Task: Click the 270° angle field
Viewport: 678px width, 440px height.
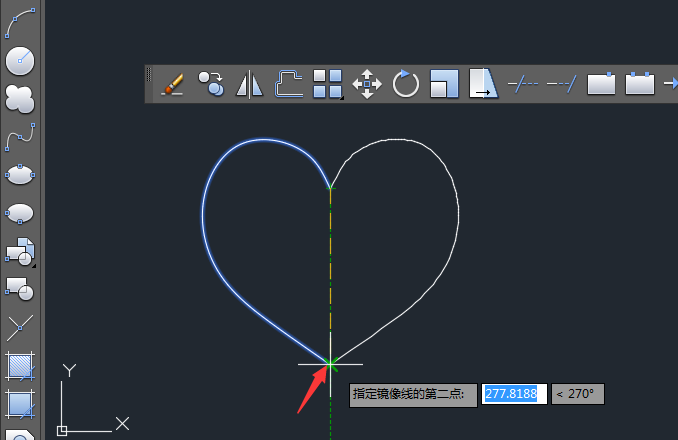Action: point(578,394)
